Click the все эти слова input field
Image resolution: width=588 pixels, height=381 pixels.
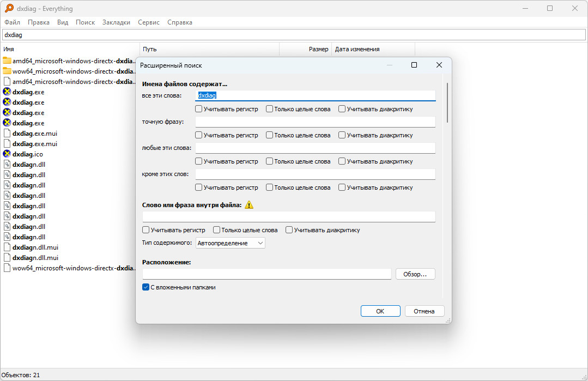316,95
